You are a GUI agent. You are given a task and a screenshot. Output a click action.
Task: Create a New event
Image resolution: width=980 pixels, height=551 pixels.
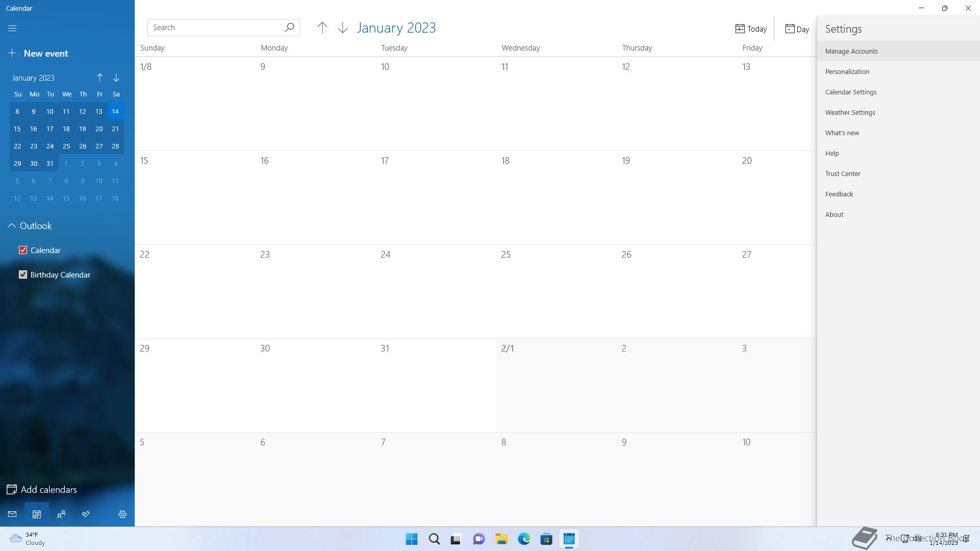[38, 54]
